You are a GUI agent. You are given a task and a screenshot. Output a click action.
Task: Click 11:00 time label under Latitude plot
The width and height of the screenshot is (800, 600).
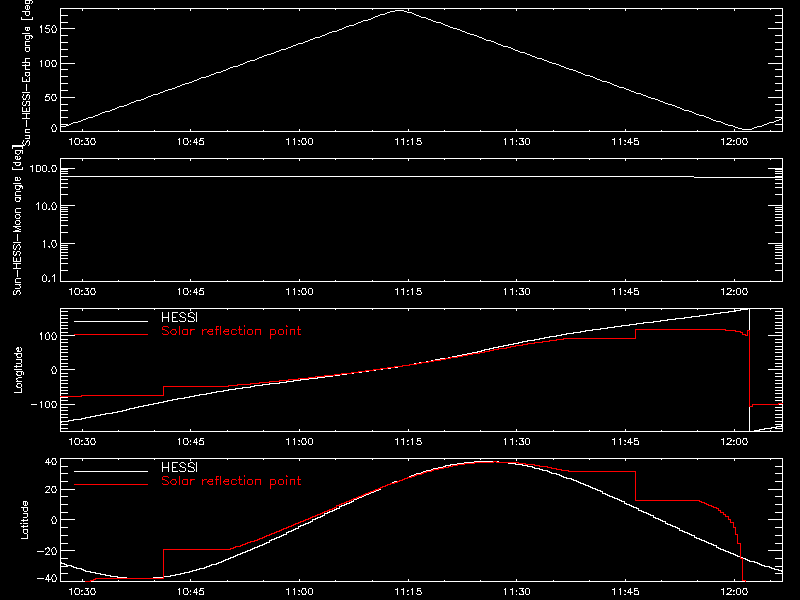pos(299,592)
